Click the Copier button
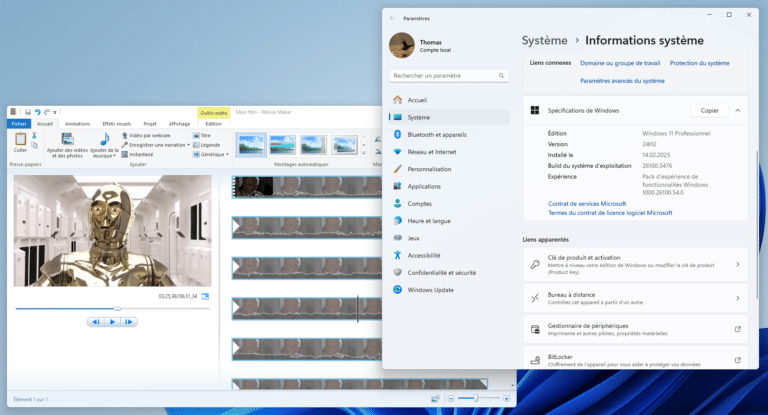The width and height of the screenshot is (768, 415). coord(709,110)
